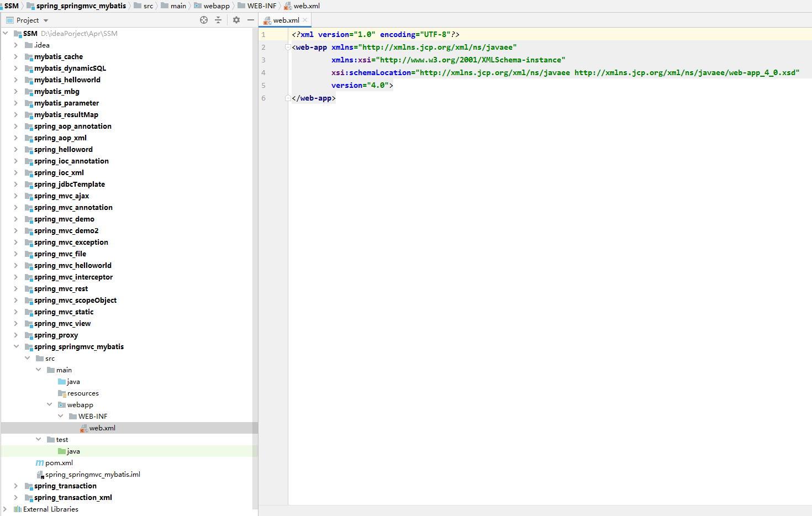The image size is (812, 516).
Task: Collapse the src folder arrow
Action: [x=27, y=358]
